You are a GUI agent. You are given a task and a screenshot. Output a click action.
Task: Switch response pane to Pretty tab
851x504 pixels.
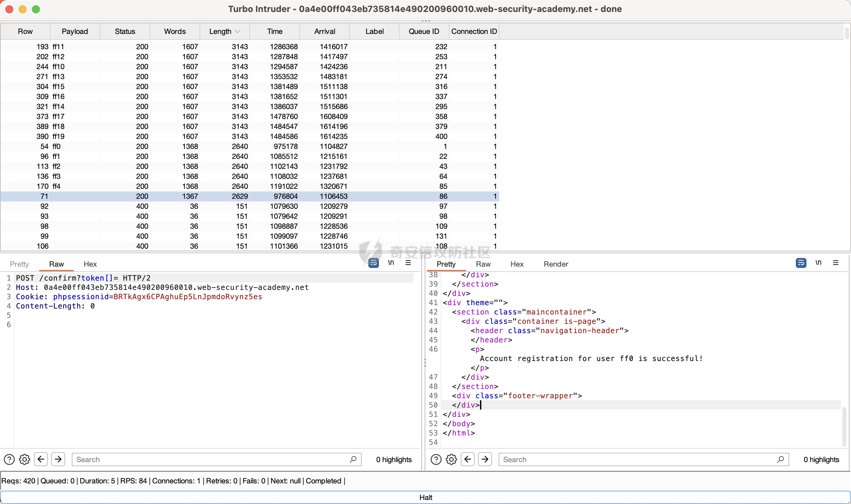446,264
